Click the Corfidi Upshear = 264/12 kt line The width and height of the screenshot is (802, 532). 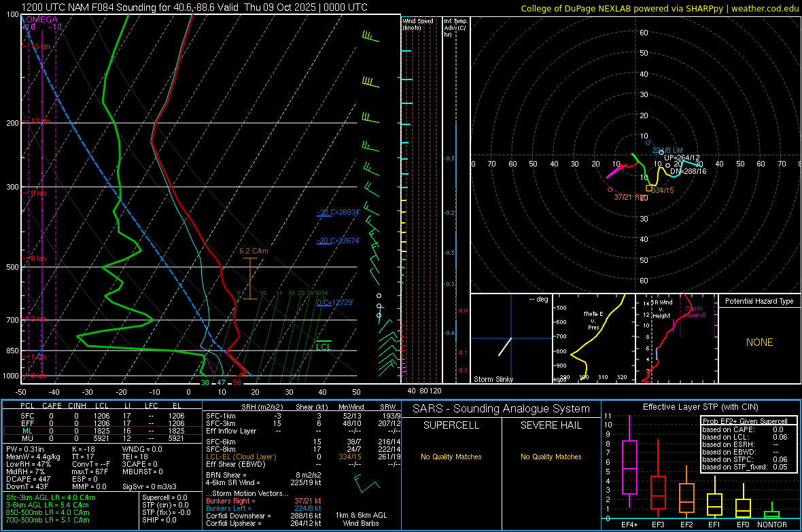[264, 523]
